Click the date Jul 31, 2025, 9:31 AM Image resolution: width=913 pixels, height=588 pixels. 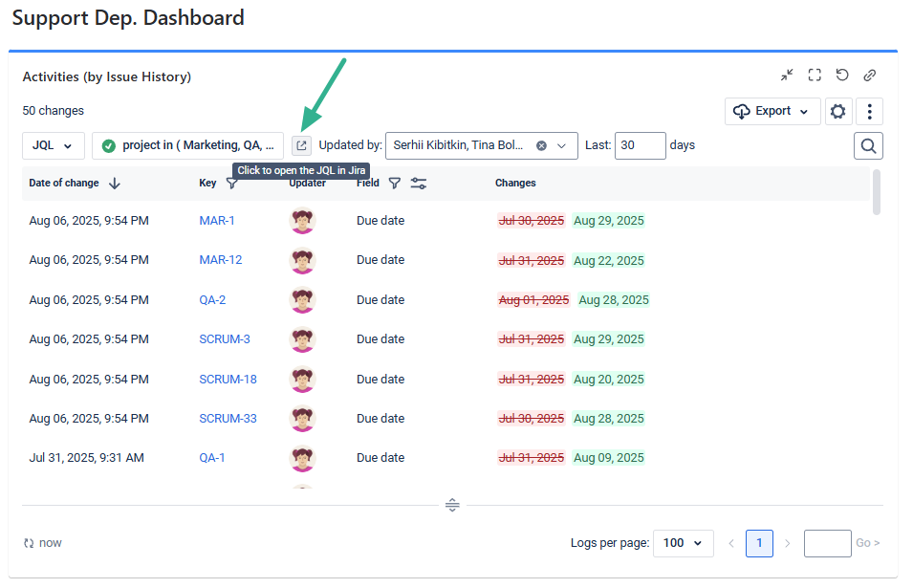click(x=86, y=458)
